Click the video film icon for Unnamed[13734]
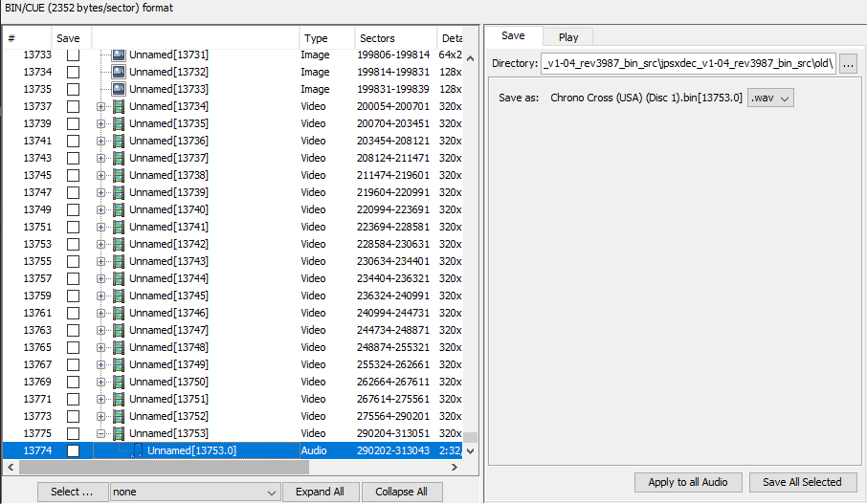The image size is (867, 504). [120, 106]
